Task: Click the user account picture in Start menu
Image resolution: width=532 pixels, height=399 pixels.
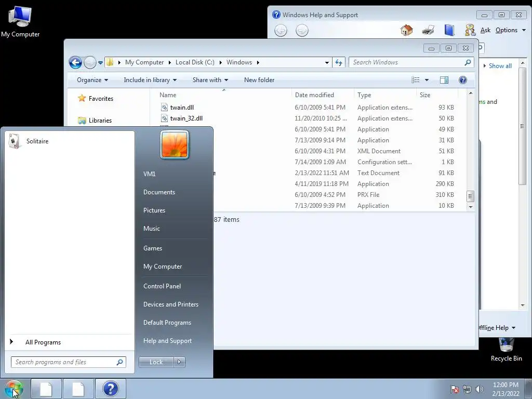Action: pos(175,145)
